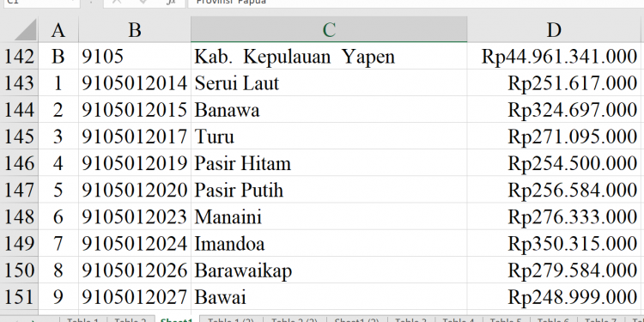Select cell with code 9105012020
The height and width of the screenshot is (322, 644).
(135, 190)
